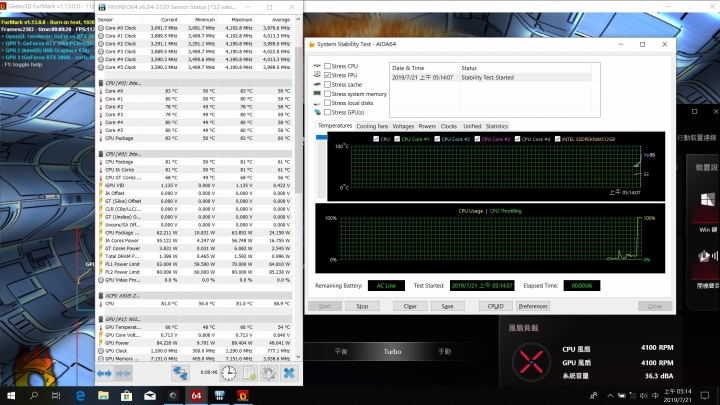Enable the Stress local disks checkbox
720x405 pixels.
point(327,103)
